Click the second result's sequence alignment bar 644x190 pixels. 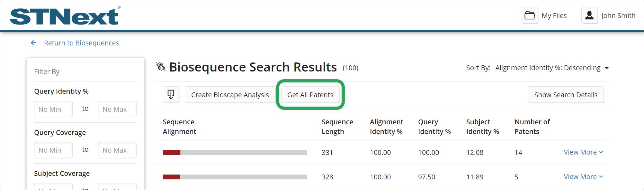[235, 177]
